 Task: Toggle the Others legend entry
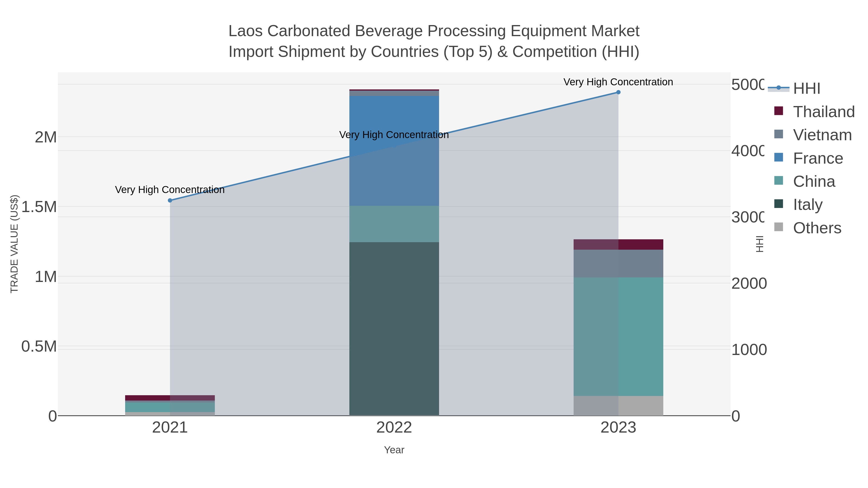pos(808,228)
